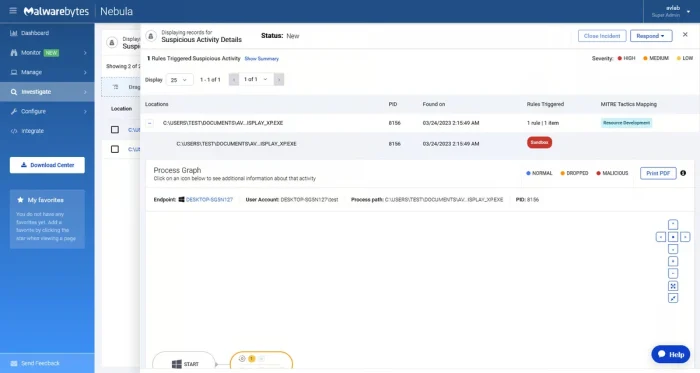Open the Help chat button
Image resolution: width=700 pixels, height=373 pixels.
[671, 354]
